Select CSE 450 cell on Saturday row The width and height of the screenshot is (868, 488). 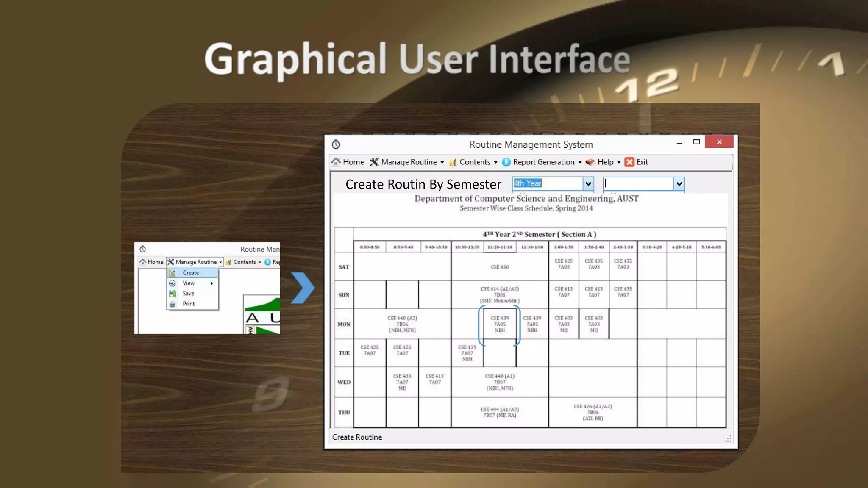(500, 267)
